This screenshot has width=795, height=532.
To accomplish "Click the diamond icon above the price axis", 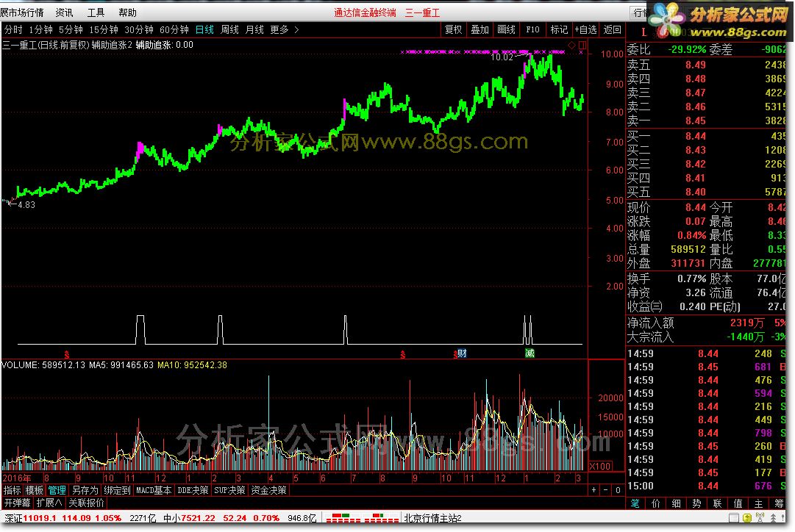I will [572, 45].
